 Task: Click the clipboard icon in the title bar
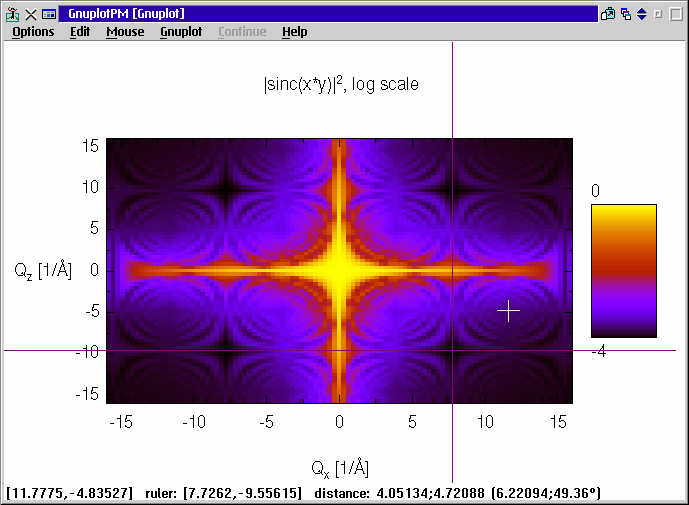[607, 14]
